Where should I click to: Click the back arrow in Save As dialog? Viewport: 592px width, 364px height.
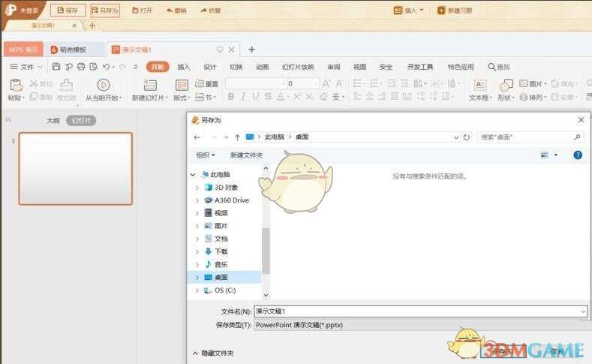[197, 137]
